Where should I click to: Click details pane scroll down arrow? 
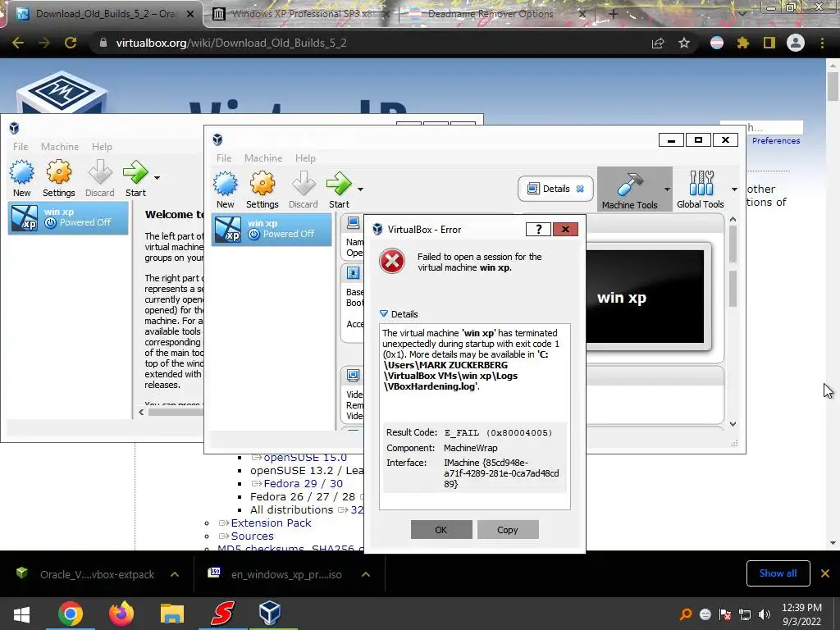[x=733, y=424]
